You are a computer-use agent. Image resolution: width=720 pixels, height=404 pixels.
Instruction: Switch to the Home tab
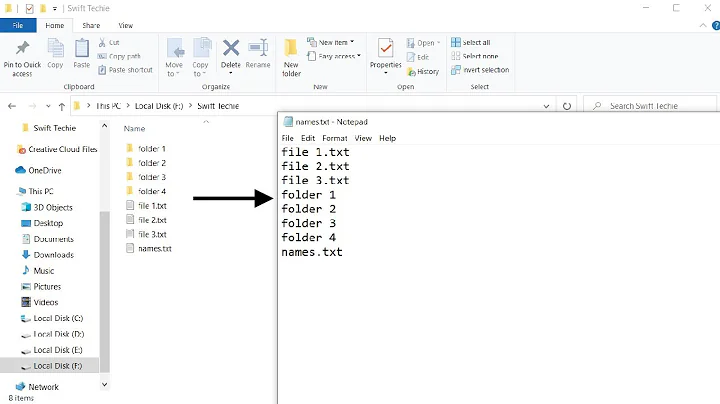[55, 25]
